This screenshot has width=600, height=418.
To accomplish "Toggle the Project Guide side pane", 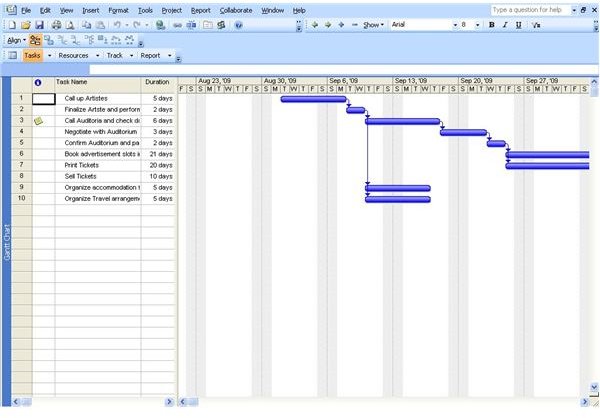I will pos(12,56).
